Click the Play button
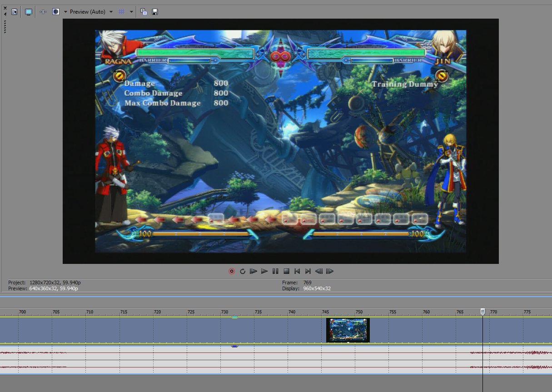552x392 pixels. coord(264,271)
